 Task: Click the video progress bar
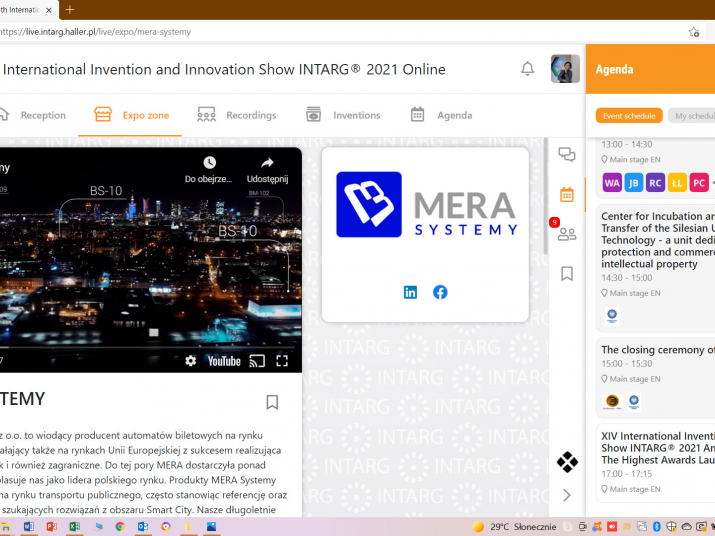pyautogui.click(x=150, y=347)
